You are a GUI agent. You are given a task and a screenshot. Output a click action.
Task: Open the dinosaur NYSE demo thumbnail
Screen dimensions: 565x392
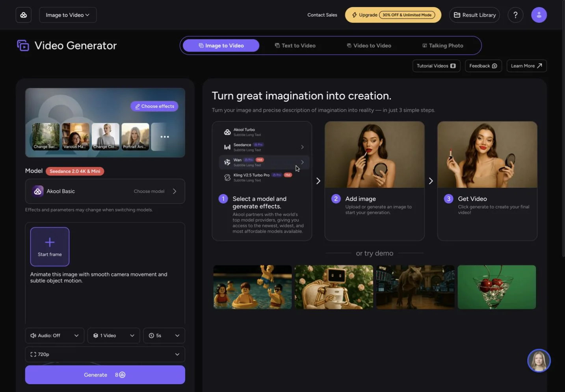tap(415, 287)
